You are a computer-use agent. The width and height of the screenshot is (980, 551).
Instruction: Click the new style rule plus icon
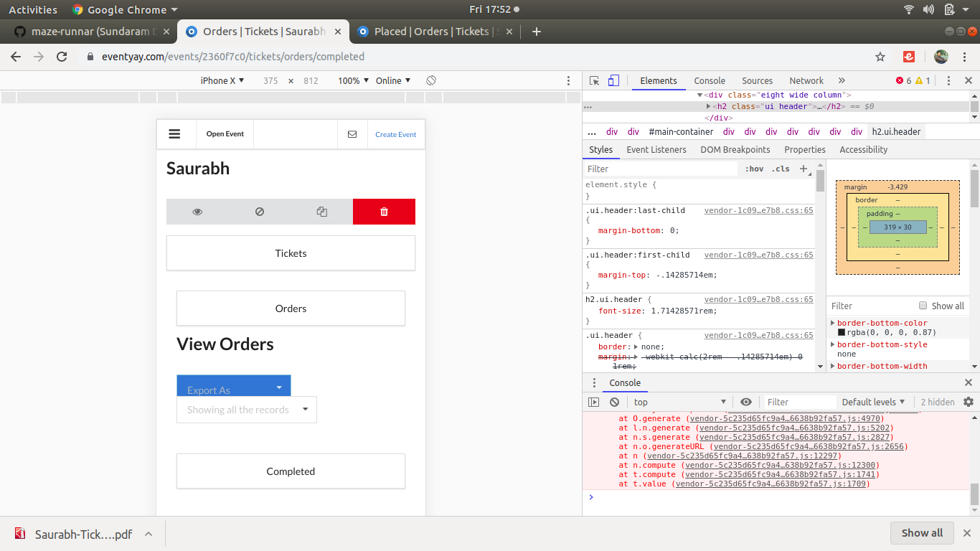click(x=804, y=169)
